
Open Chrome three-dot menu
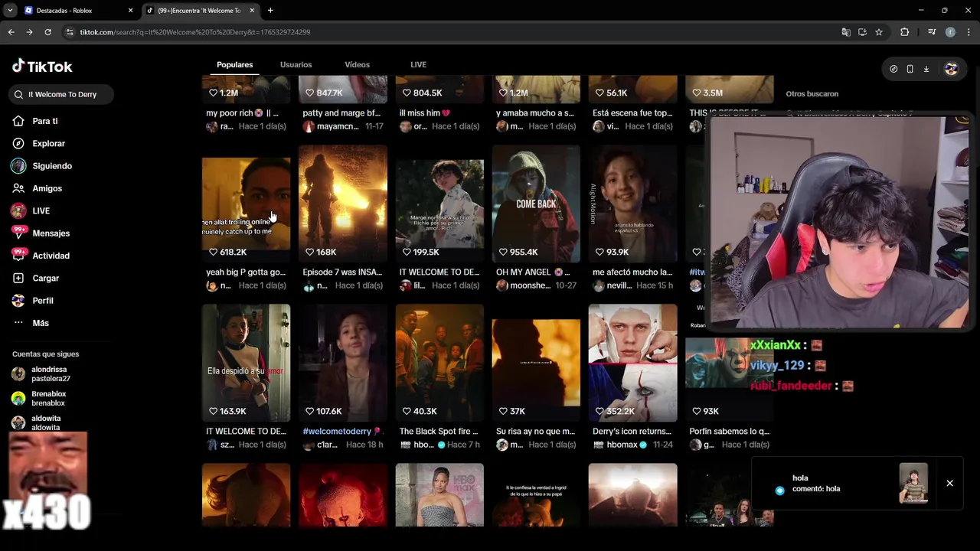[x=969, y=32]
